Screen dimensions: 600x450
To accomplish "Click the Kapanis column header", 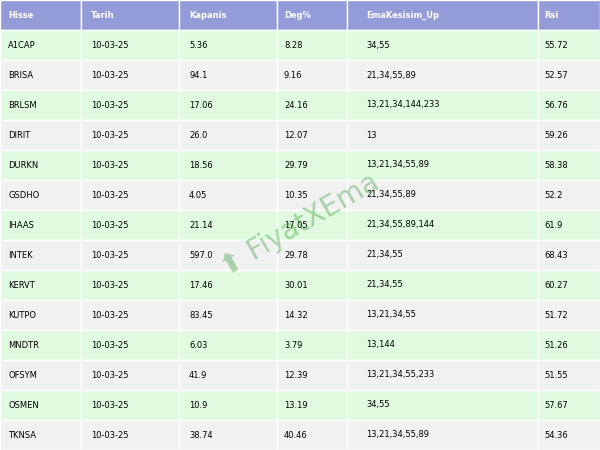I will click(228, 15).
